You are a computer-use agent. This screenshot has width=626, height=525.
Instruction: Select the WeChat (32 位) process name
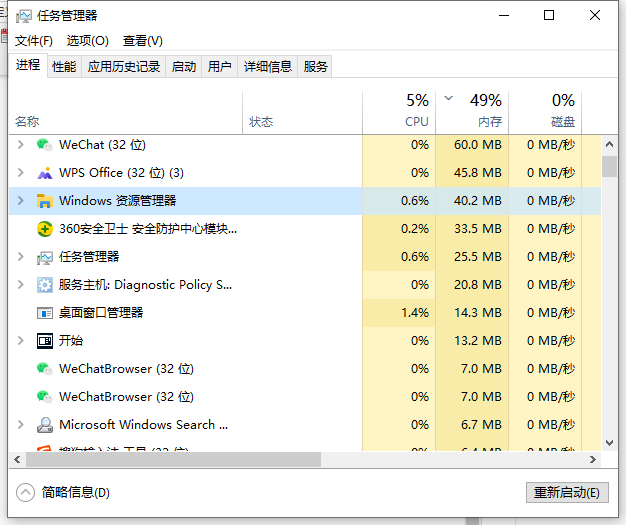102,145
